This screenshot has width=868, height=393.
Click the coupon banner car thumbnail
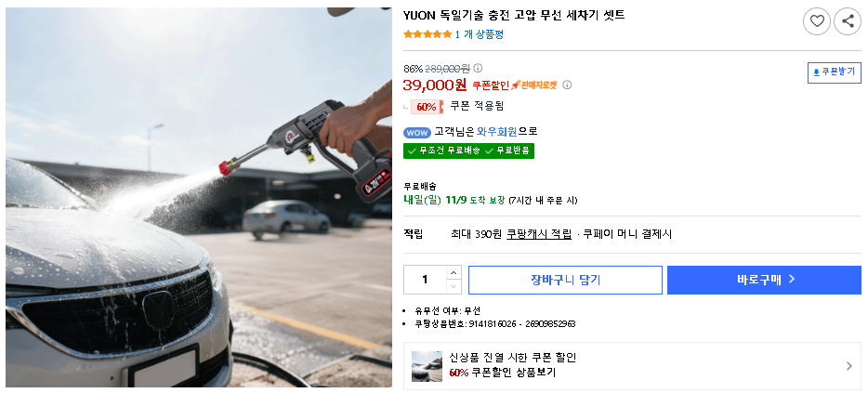pos(427,366)
